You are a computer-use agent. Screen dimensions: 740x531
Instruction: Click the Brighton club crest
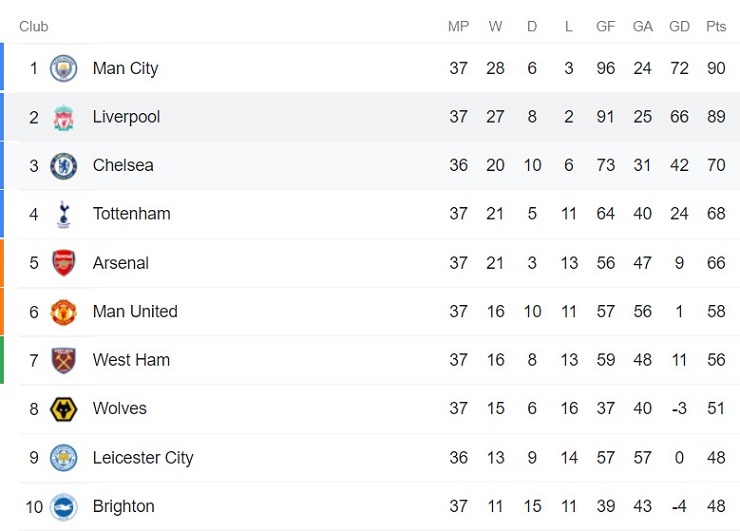click(64, 506)
